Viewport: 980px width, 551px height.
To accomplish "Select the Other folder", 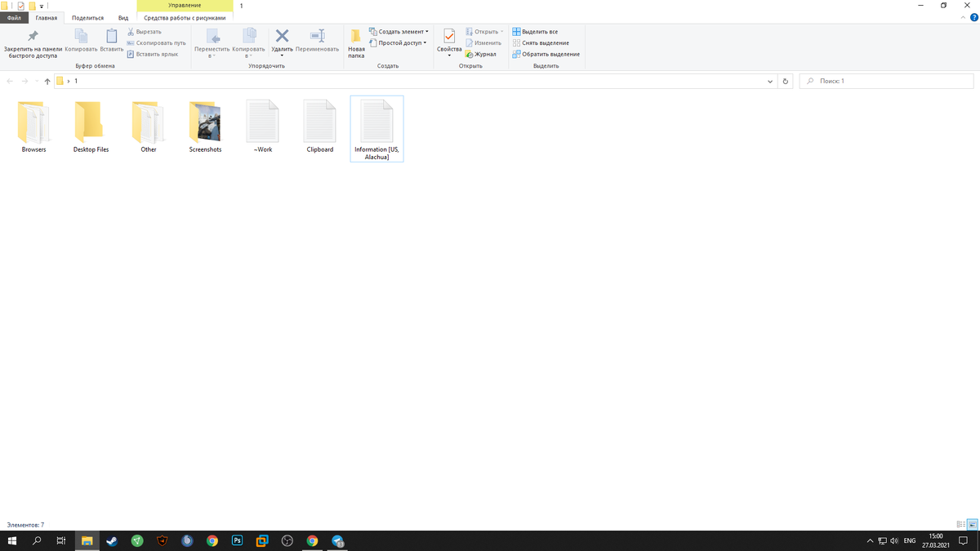I will click(x=149, y=127).
